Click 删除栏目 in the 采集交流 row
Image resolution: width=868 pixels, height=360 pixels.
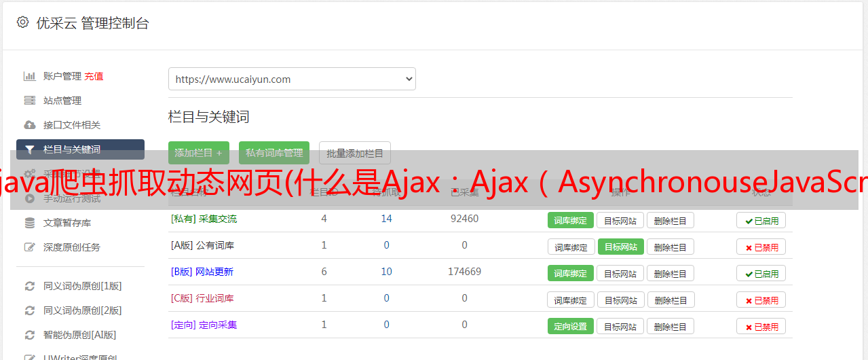[670, 220]
